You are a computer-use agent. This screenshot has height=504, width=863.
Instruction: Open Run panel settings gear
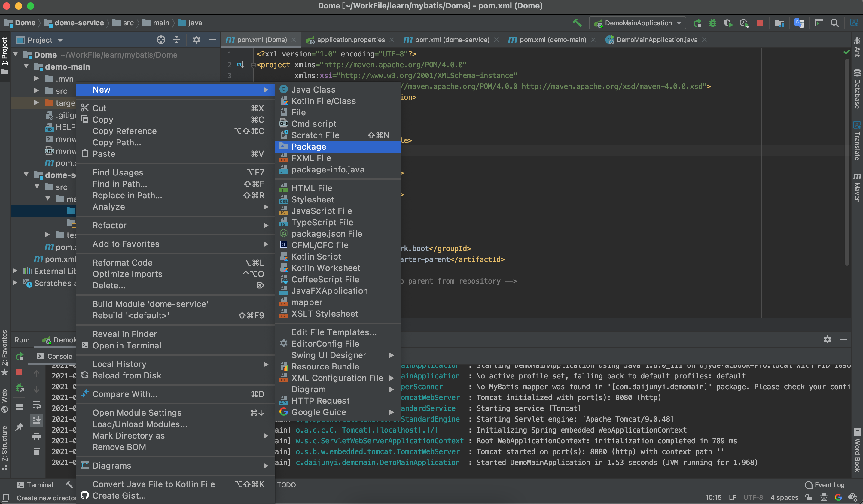point(827,339)
